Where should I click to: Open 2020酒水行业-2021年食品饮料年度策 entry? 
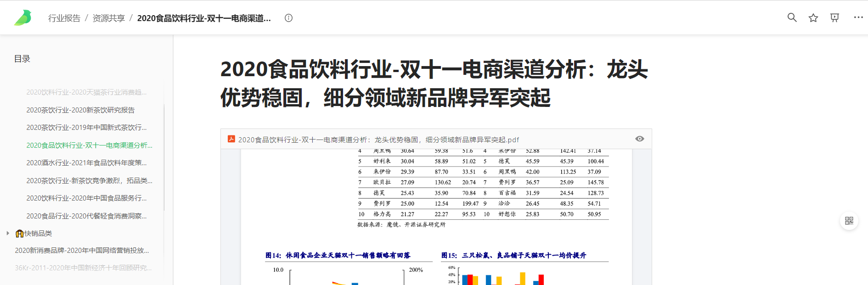(86, 163)
